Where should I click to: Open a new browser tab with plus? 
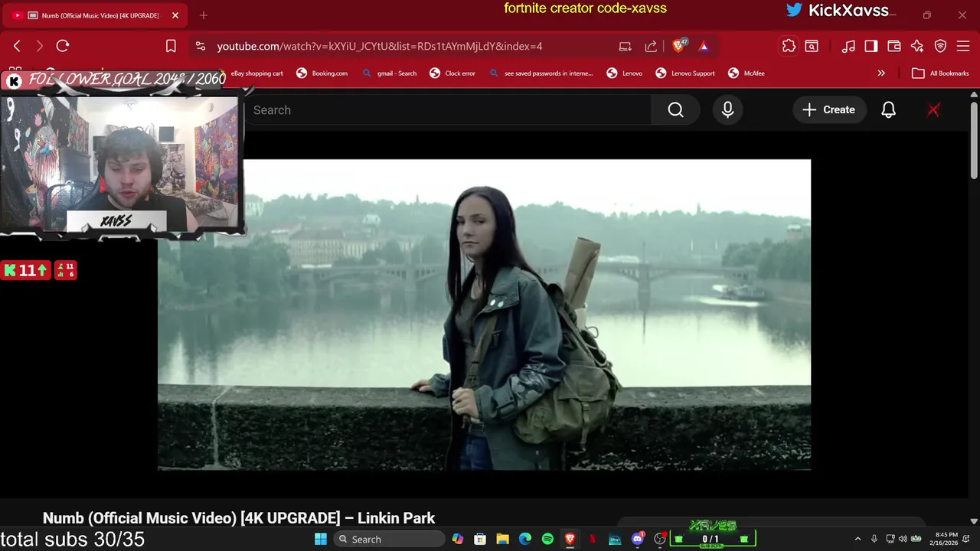(x=204, y=15)
